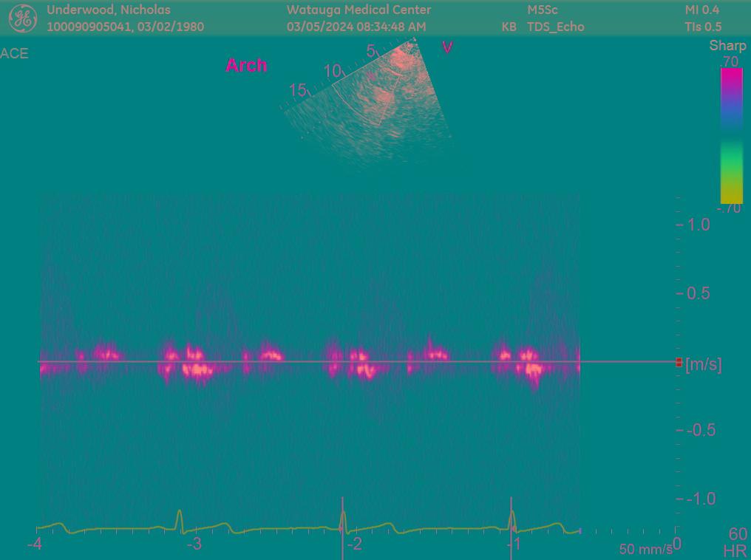
Task: Click the color Doppler velocity bar
Action: pos(731,135)
